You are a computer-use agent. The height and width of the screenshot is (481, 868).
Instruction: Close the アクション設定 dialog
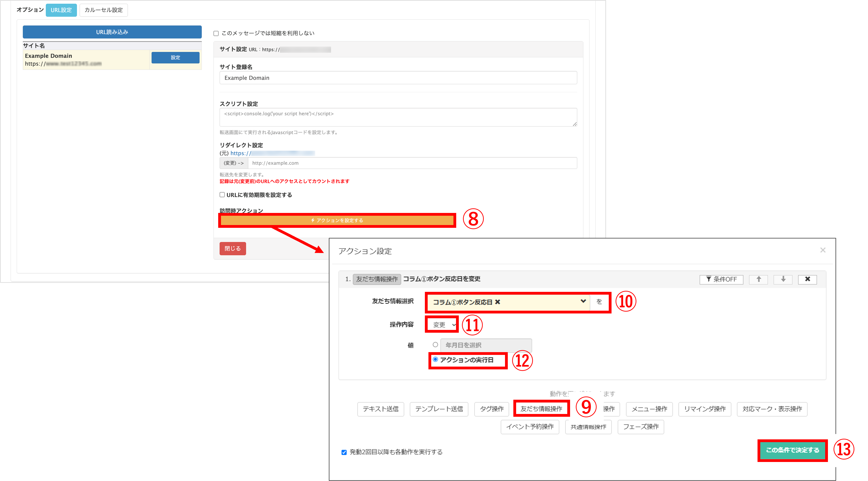coord(823,250)
